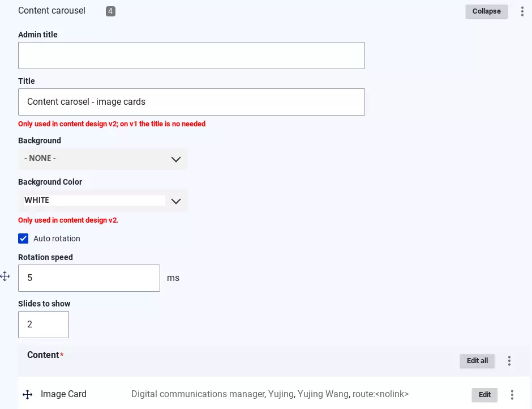Click the Slides to show field
The height and width of the screenshot is (409, 532).
(44, 325)
